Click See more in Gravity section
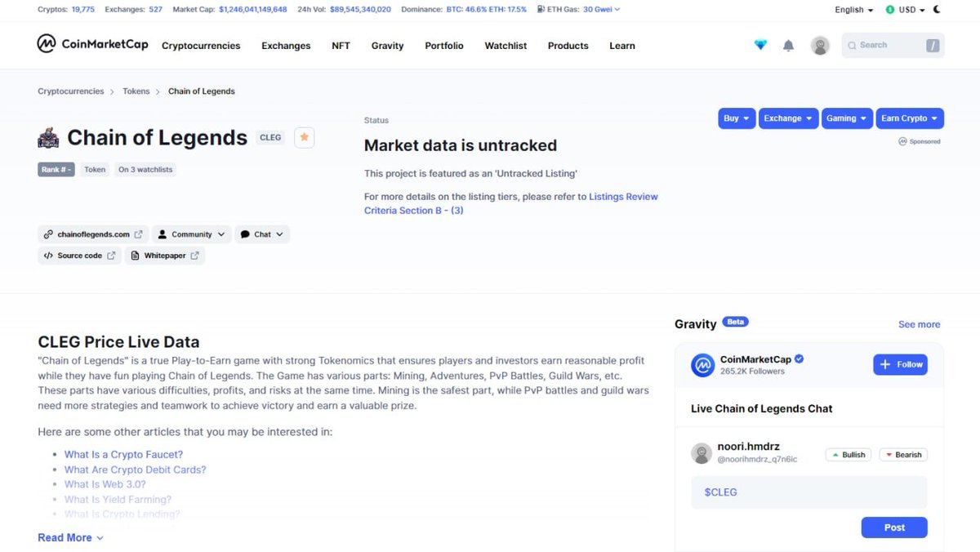This screenshot has width=980, height=552. 920,324
